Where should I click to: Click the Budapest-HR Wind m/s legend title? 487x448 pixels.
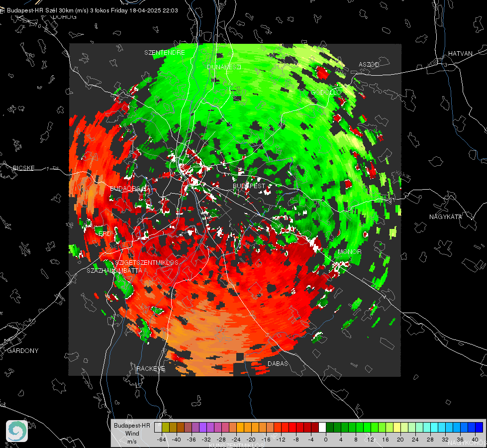pyautogui.click(x=132, y=434)
